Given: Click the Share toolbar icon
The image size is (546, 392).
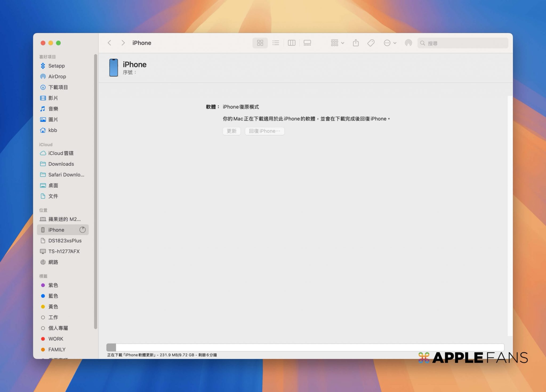Looking at the screenshot, I should coord(356,43).
